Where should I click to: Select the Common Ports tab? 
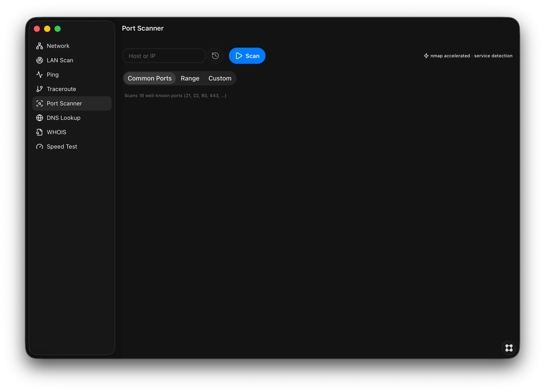[x=150, y=78]
